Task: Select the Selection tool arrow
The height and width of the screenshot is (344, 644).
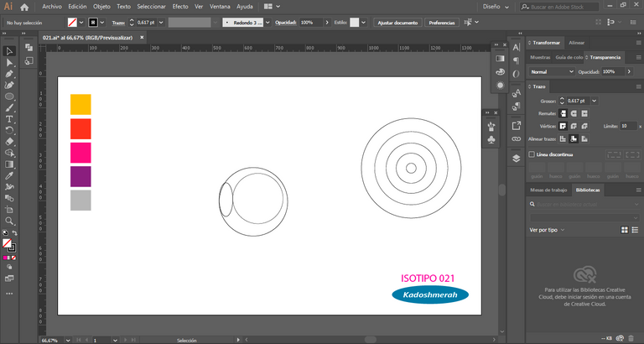Action: click(x=9, y=51)
